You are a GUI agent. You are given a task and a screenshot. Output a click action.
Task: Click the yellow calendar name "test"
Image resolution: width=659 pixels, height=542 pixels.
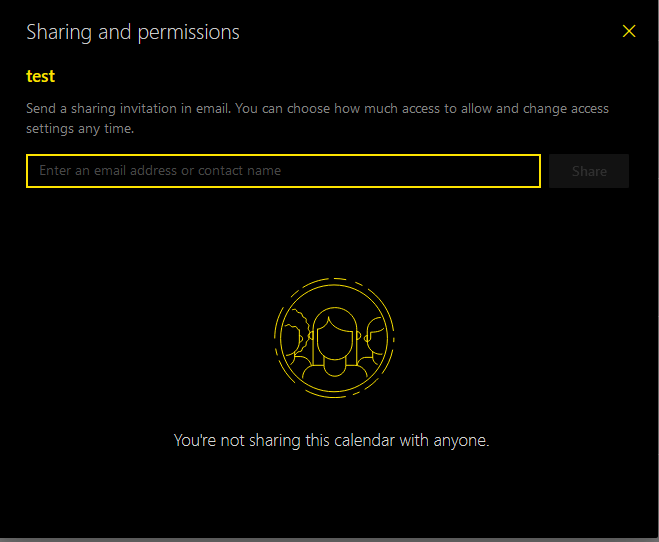tap(40, 76)
